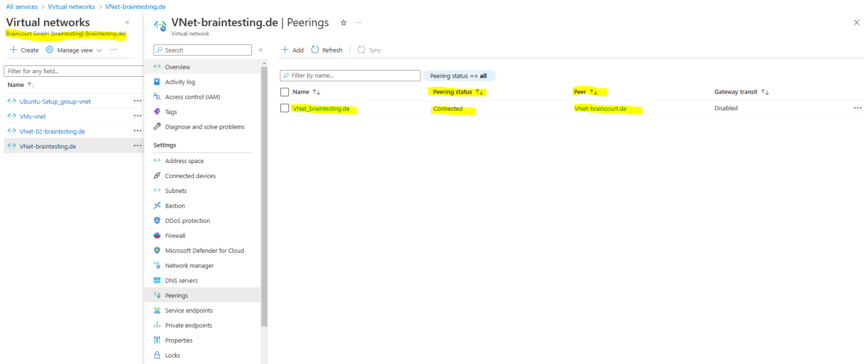Open the Tags settings
868x364 pixels.
[171, 111]
